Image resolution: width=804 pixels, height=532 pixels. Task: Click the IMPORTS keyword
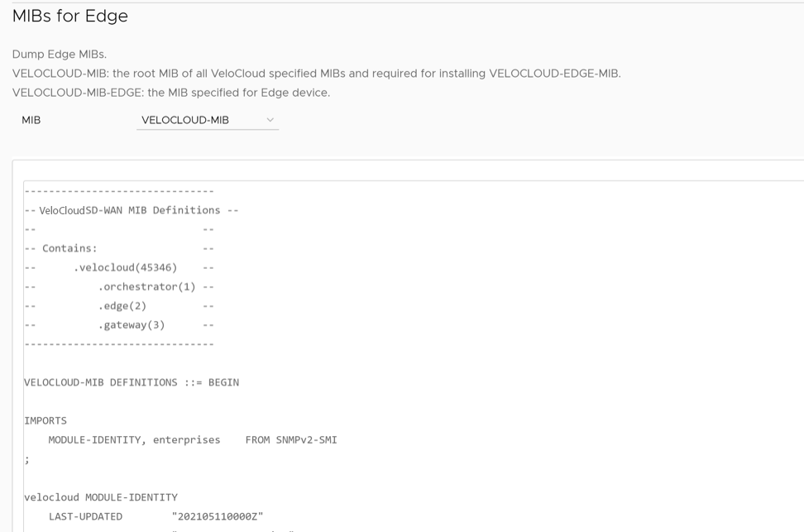(45, 420)
